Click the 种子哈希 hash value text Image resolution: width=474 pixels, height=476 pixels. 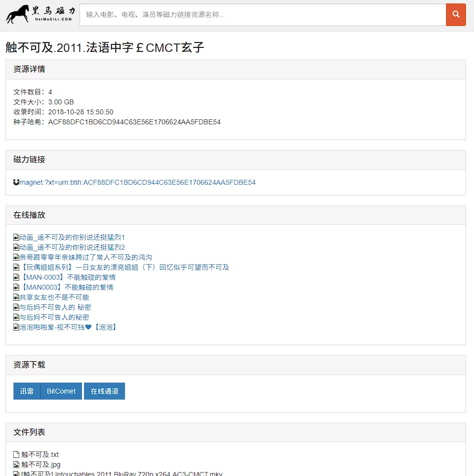point(134,122)
